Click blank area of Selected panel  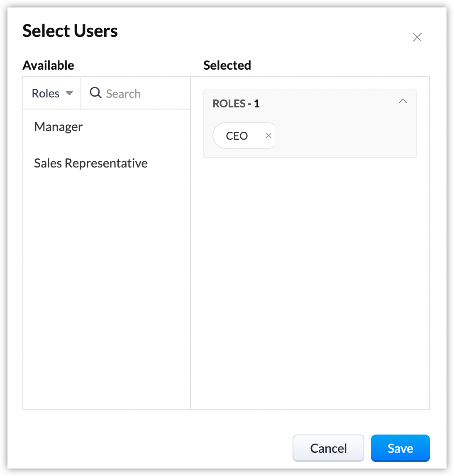[310, 282]
